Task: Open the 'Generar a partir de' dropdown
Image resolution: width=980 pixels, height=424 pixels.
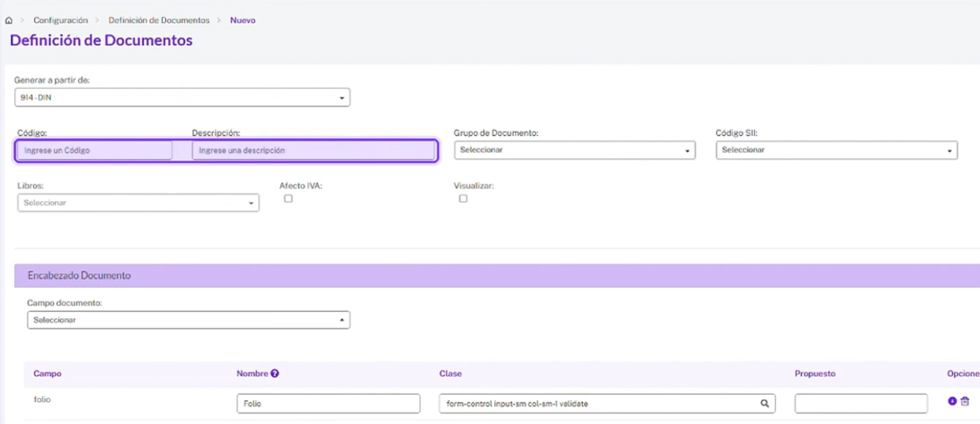Action: click(x=182, y=97)
